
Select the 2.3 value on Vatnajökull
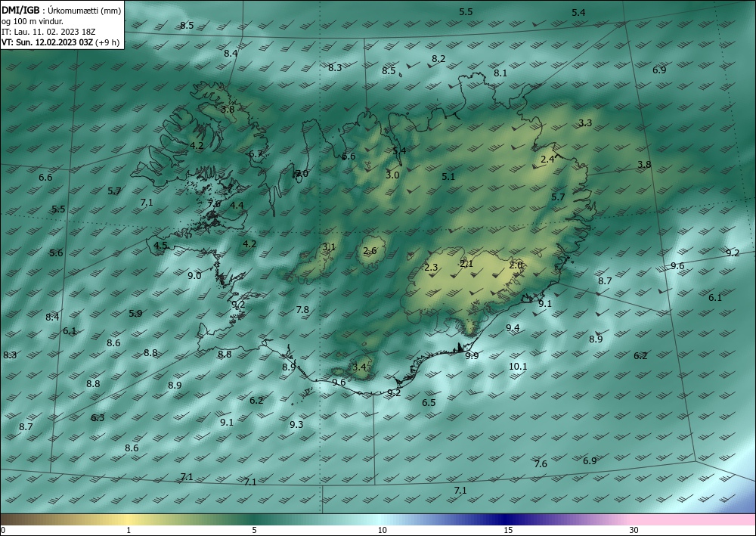[431, 268]
